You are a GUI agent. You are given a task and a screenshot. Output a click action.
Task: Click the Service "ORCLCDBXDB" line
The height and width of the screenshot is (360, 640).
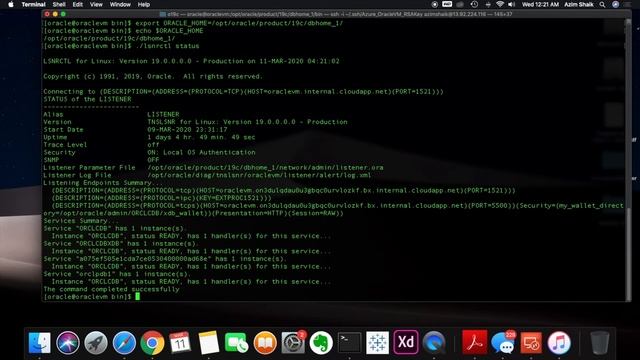click(x=121, y=244)
